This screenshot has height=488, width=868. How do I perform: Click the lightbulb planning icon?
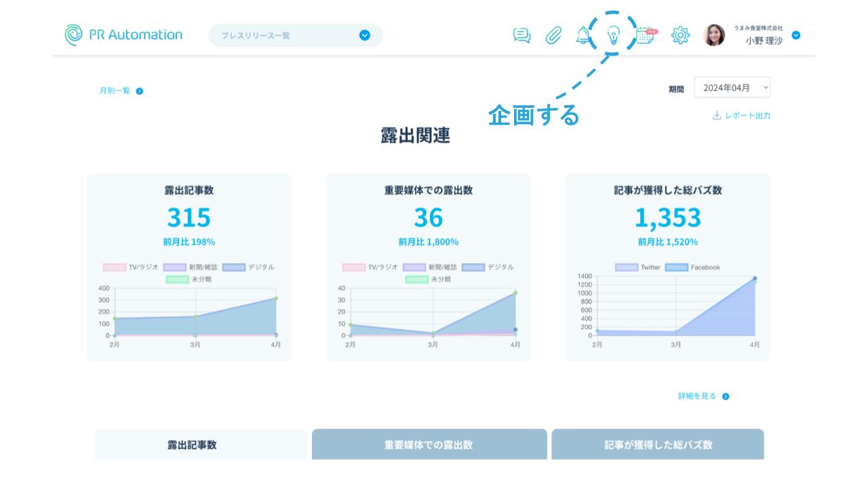point(613,35)
